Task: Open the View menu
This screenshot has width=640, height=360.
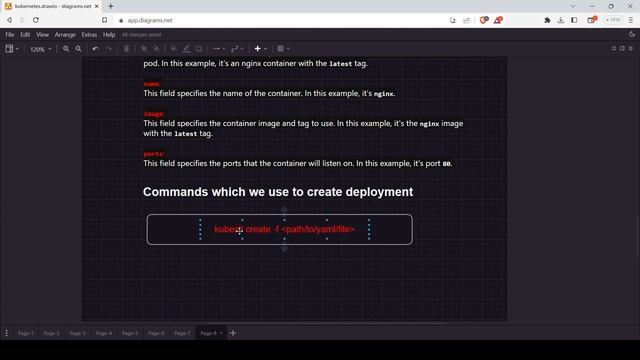Action: coord(42,35)
